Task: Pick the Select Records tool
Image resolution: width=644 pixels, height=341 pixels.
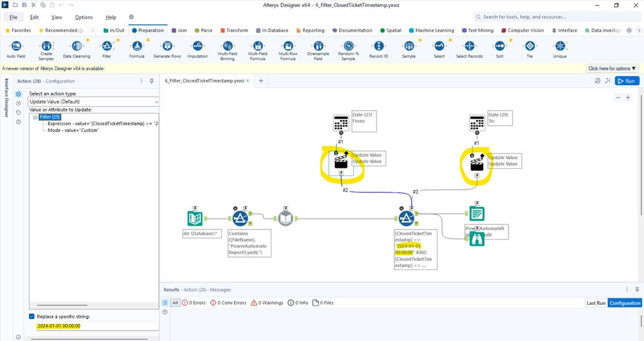Action: click(x=469, y=46)
